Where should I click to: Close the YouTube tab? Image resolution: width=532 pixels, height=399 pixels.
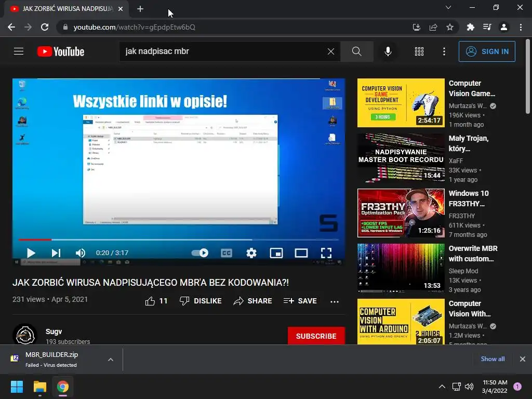pos(121,9)
